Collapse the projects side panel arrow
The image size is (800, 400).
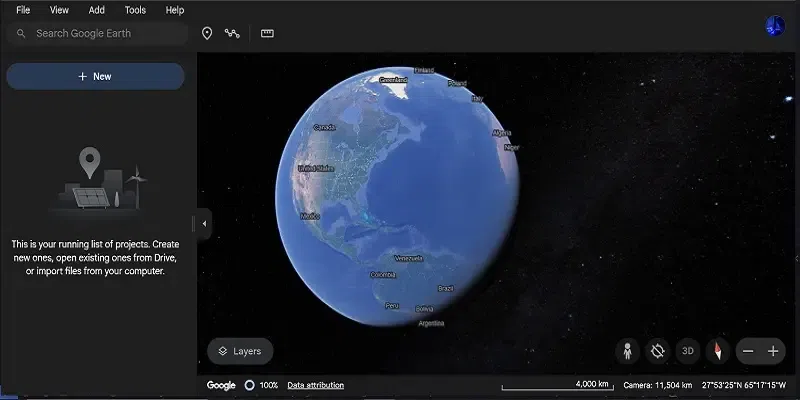point(204,223)
